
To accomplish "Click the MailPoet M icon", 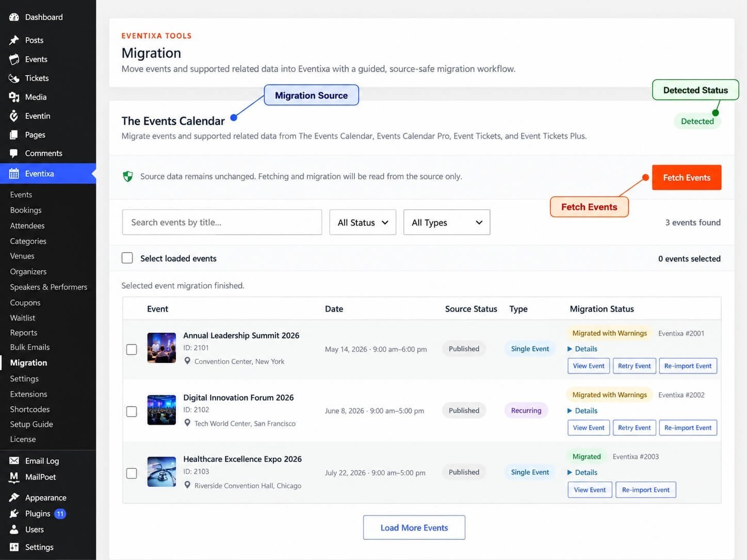I will tap(14, 477).
